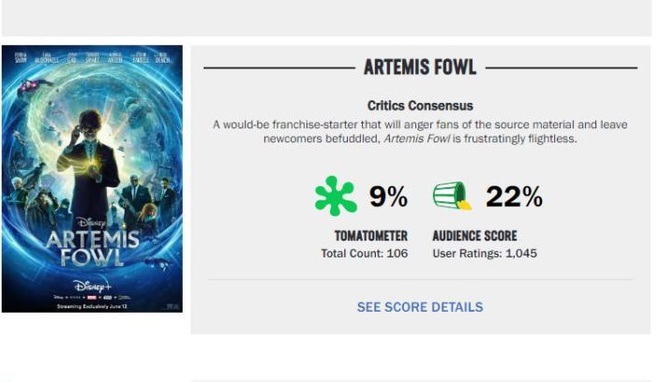Click the 22% audience score
660x382 pixels.
(x=514, y=196)
